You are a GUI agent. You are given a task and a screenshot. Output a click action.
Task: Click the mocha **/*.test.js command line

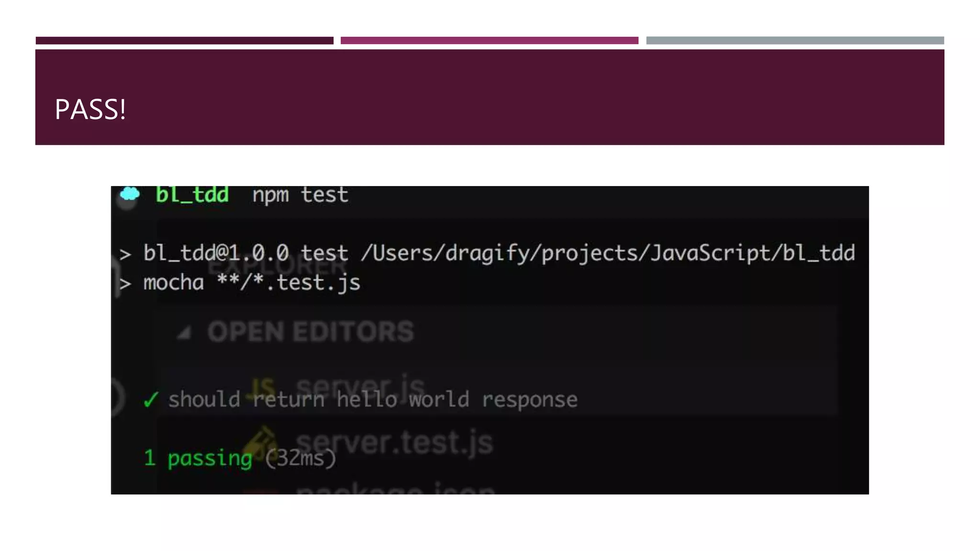coord(252,283)
